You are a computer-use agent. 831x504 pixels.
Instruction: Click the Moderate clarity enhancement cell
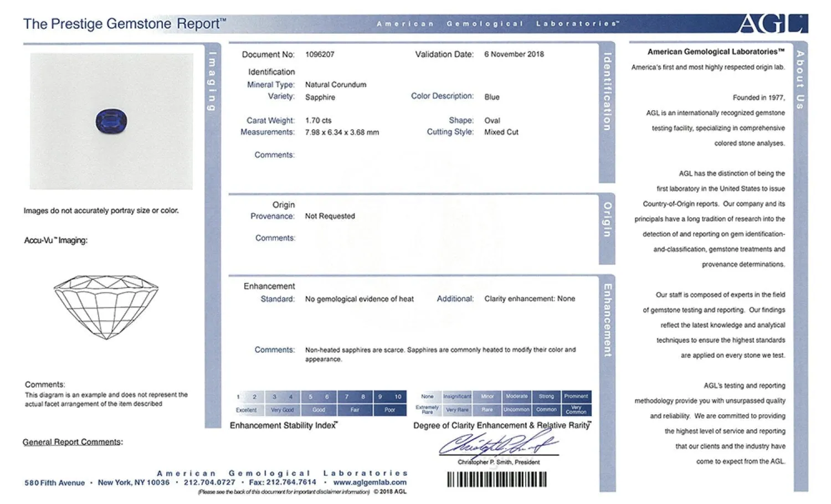coord(516,397)
